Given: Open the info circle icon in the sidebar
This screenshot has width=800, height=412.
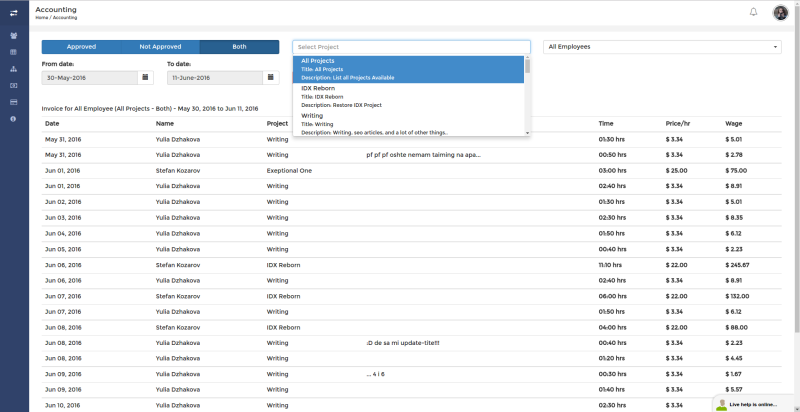Looking at the screenshot, I should click(x=13, y=118).
